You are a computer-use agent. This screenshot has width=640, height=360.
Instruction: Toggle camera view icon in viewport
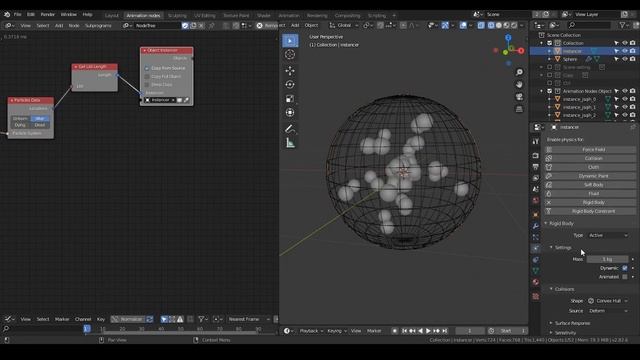point(519,97)
